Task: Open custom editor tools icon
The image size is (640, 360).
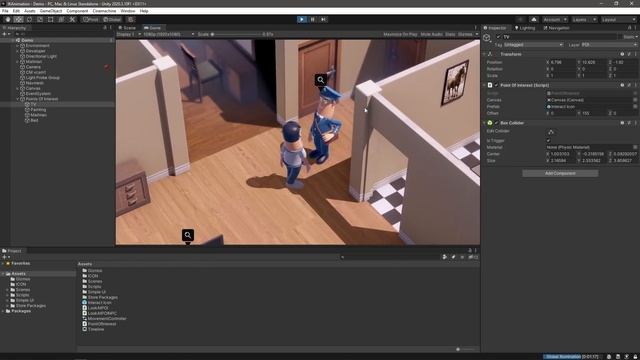Action: coord(72,19)
